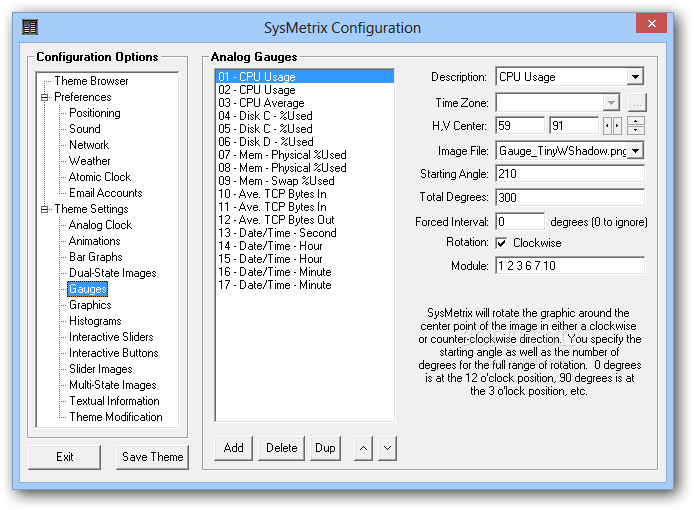Delete the selected gauge
Image resolution: width=694 pixels, height=510 pixels.
[x=281, y=448]
